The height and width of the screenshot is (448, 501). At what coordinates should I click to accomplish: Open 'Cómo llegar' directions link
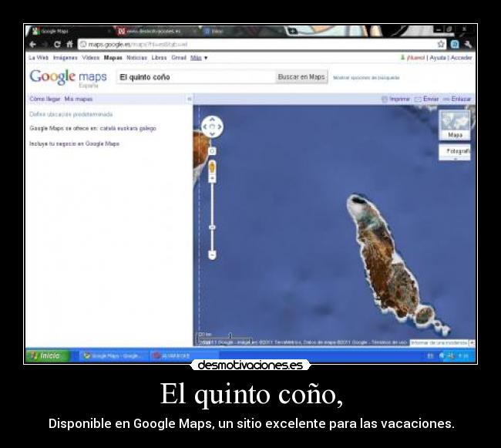pos(45,99)
